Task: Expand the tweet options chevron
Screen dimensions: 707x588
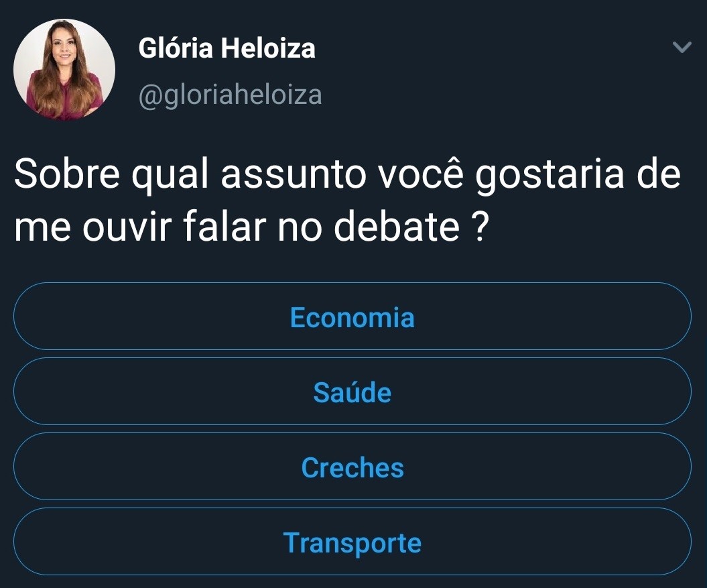Action: point(682,48)
